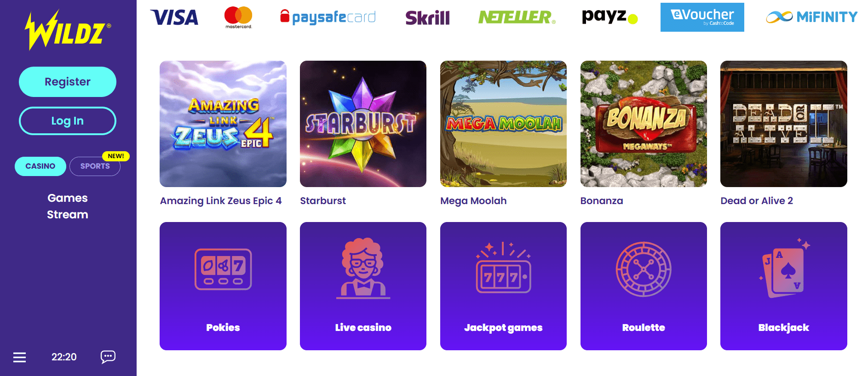Open the hamburger menu icon
Screen dimensions: 868x376
click(x=19, y=357)
